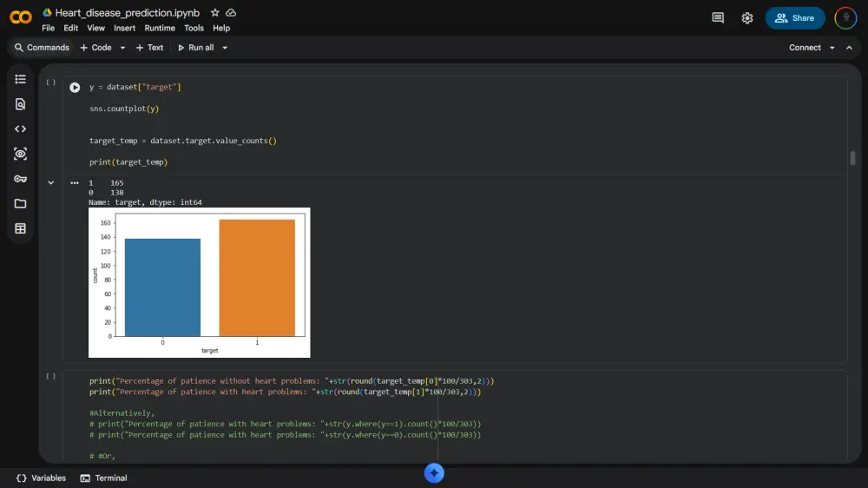Screen dimensions: 868x488
Task: Click the '# #Or,' comment line
Action: pyautogui.click(x=102, y=457)
